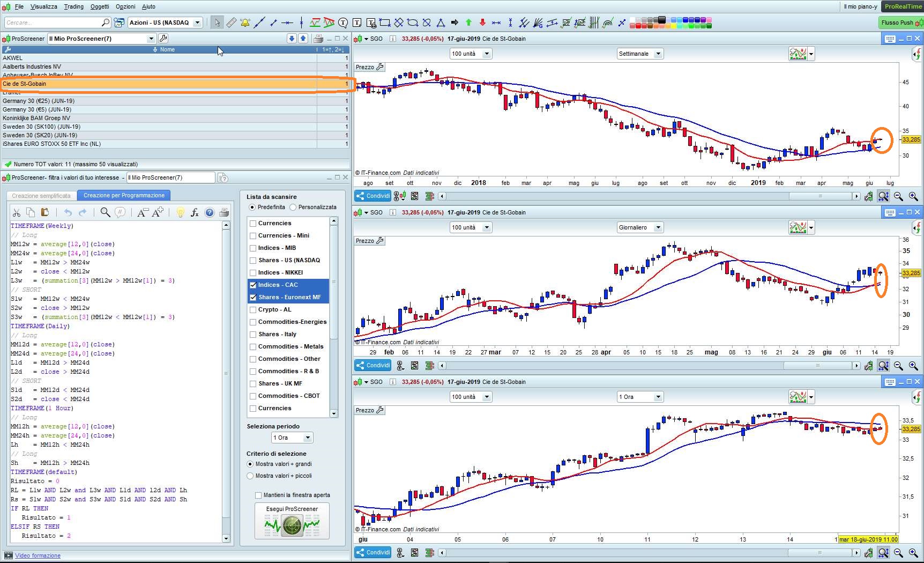This screenshot has width=924, height=563.
Task: Open the light bulb hints icon
Action: [181, 213]
